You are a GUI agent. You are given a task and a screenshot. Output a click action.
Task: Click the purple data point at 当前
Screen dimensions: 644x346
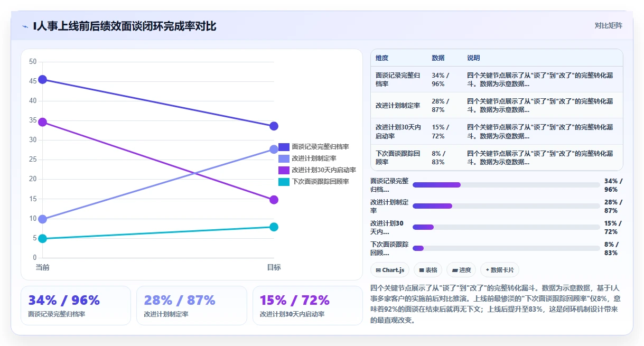point(43,122)
